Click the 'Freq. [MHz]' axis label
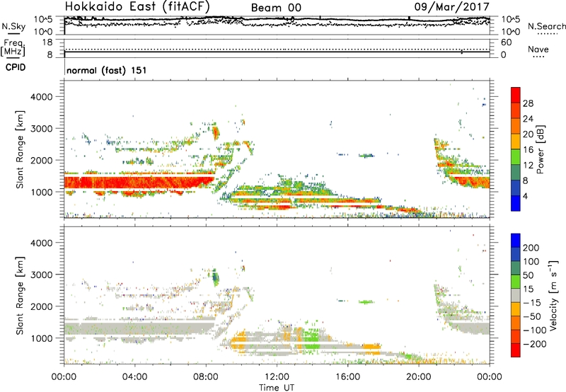Screen dimensions: 566x392 [x=13, y=47]
